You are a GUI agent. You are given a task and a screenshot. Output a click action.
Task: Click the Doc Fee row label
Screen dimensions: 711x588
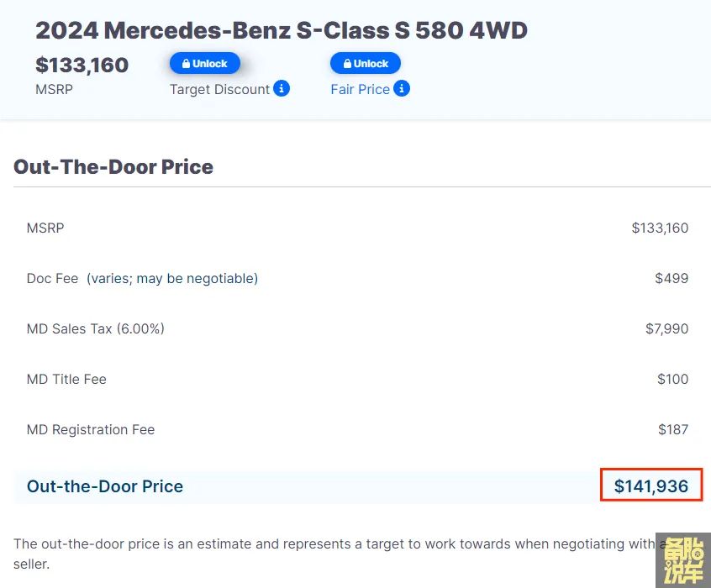click(52, 278)
